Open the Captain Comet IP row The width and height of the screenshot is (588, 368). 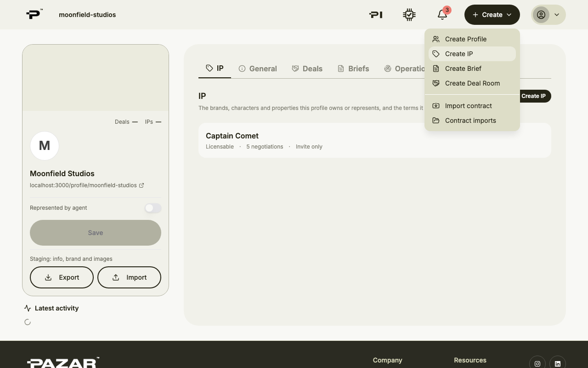pyautogui.click(x=375, y=140)
